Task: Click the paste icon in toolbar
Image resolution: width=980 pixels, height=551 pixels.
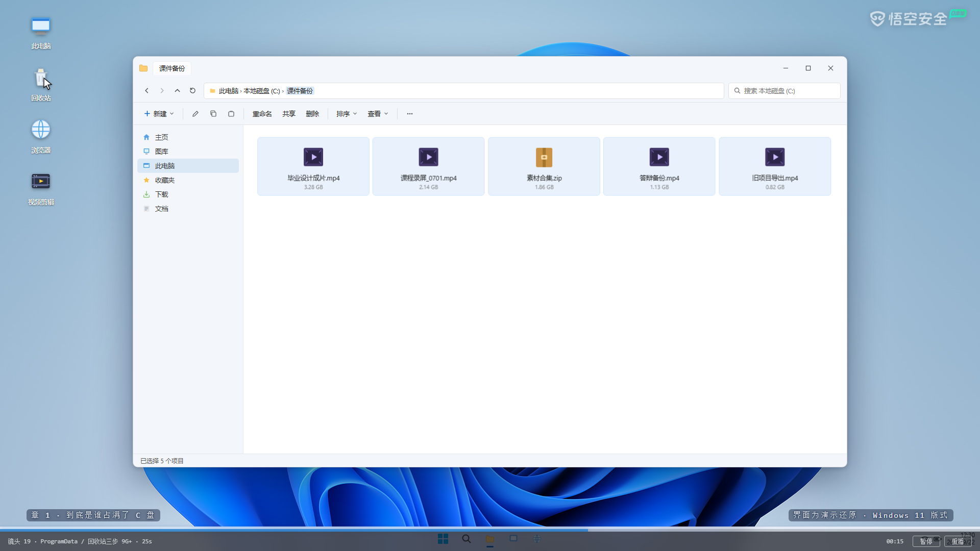Action: point(231,114)
